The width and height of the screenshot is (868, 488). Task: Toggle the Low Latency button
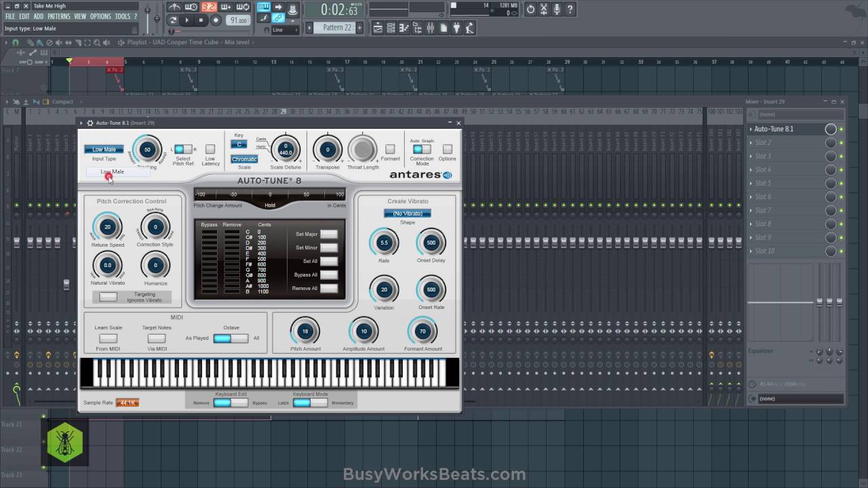tap(210, 149)
